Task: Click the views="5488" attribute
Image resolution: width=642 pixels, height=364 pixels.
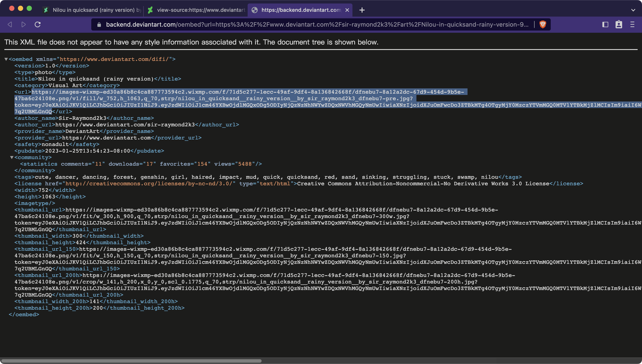Action: (235, 164)
